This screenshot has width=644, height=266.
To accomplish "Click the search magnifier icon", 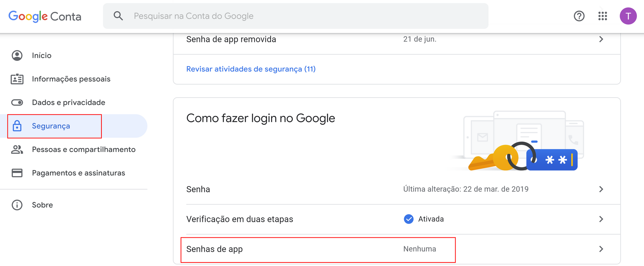I will pyautogui.click(x=118, y=16).
